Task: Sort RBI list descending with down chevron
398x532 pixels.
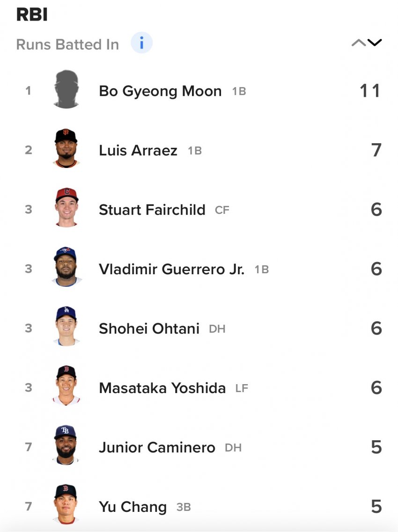Action: coord(375,43)
